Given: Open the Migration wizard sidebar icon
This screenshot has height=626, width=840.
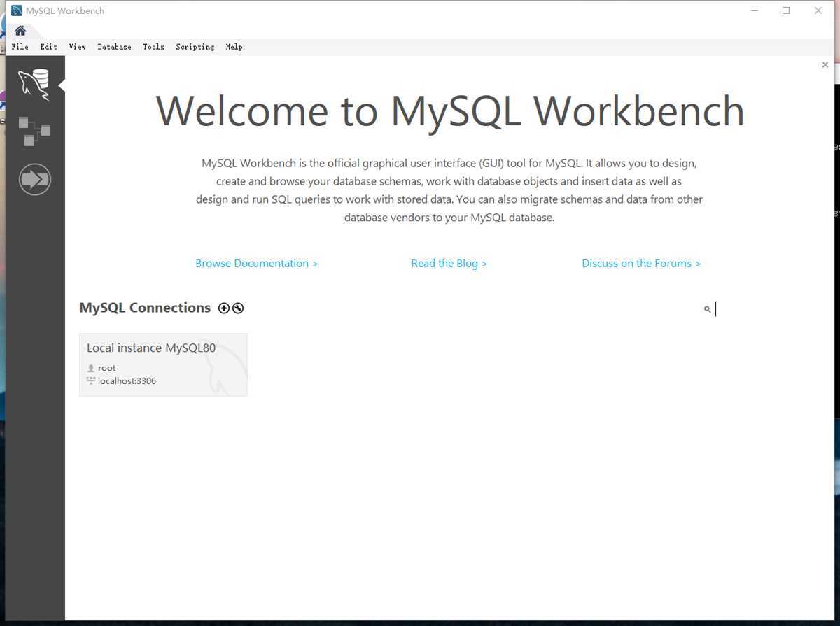Looking at the screenshot, I should pyautogui.click(x=34, y=180).
